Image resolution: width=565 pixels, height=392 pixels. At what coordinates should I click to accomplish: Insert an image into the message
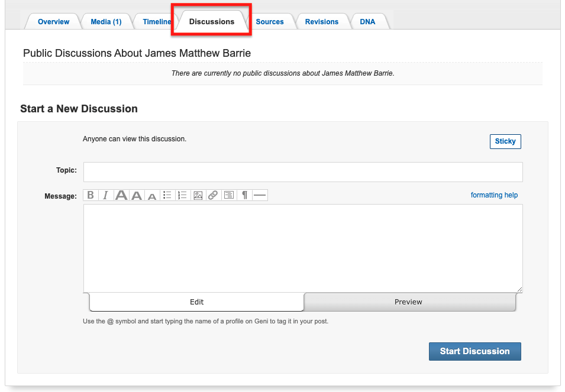point(198,195)
